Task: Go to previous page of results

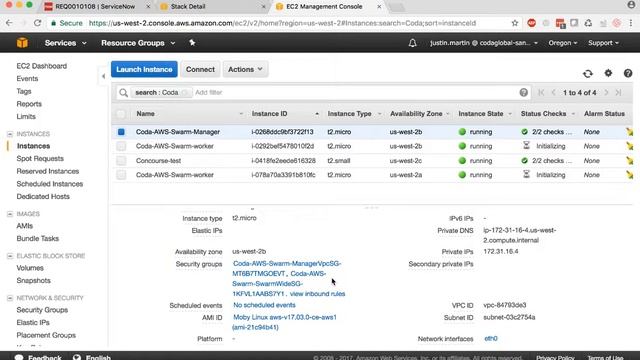Action: [553, 93]
